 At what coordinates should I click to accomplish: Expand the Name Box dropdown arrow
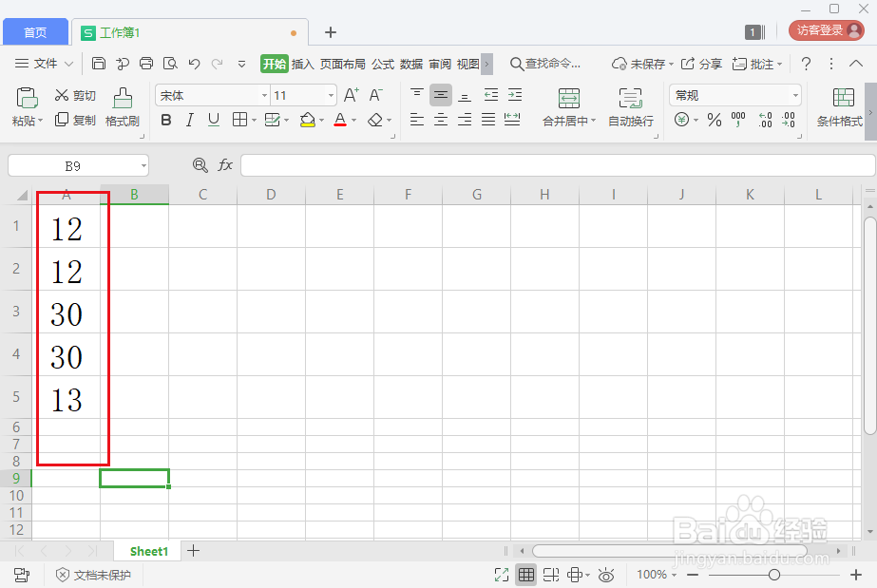143,166
